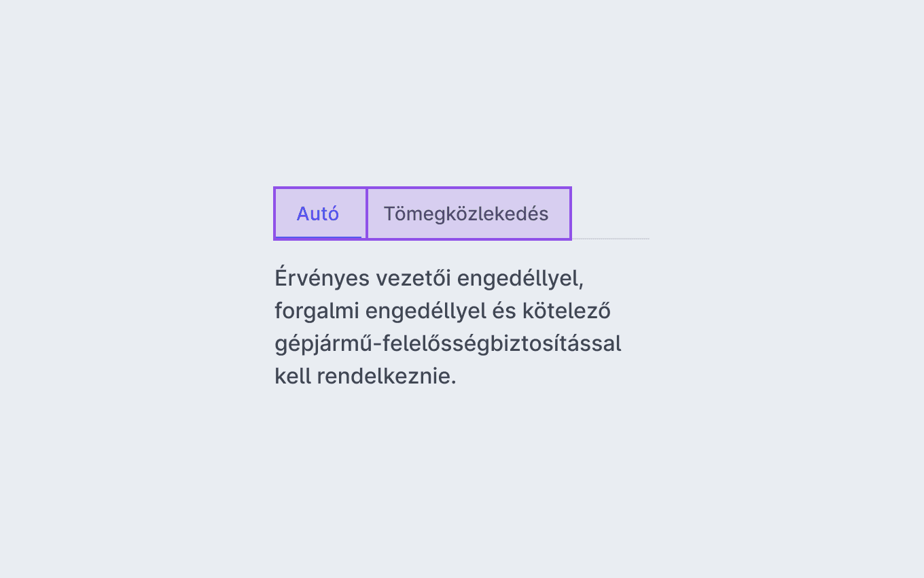Switch to the Tömegközlekedés tab
This screenshot has height=578, width=924.
[469, 214]
